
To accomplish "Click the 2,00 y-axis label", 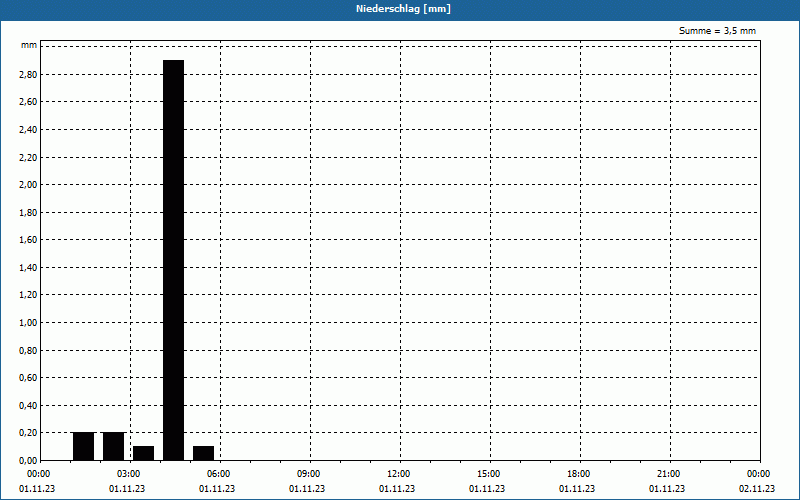I will pyautogui.click(x=28, y=185).
